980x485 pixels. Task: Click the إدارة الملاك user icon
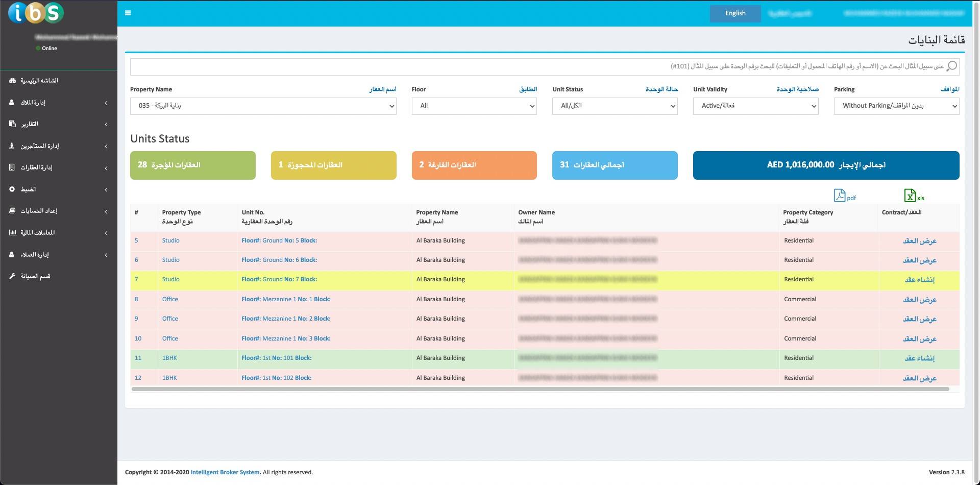pyautogui.click(x=12, y=103)
